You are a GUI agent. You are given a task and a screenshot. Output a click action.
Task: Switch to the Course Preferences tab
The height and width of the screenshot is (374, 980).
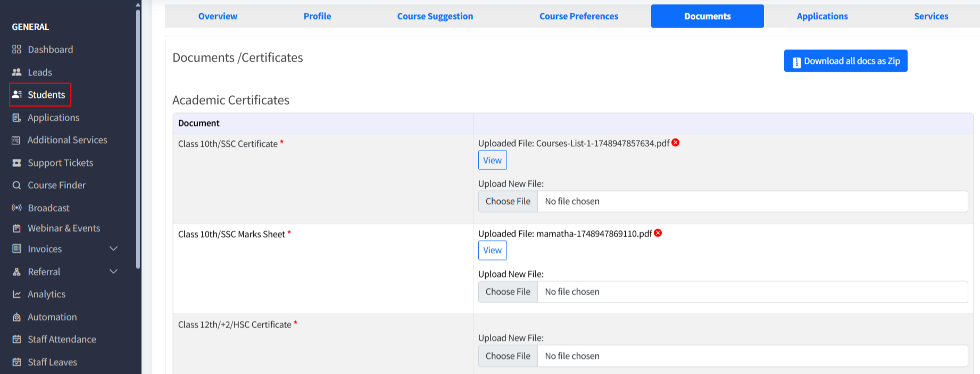[578, 16]
